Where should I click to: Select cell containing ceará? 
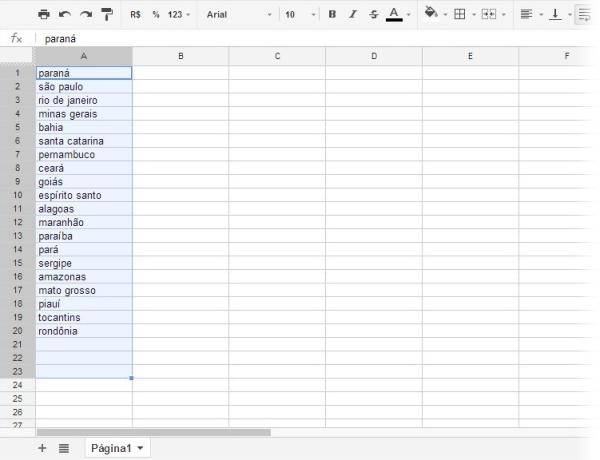coord(84,168)
